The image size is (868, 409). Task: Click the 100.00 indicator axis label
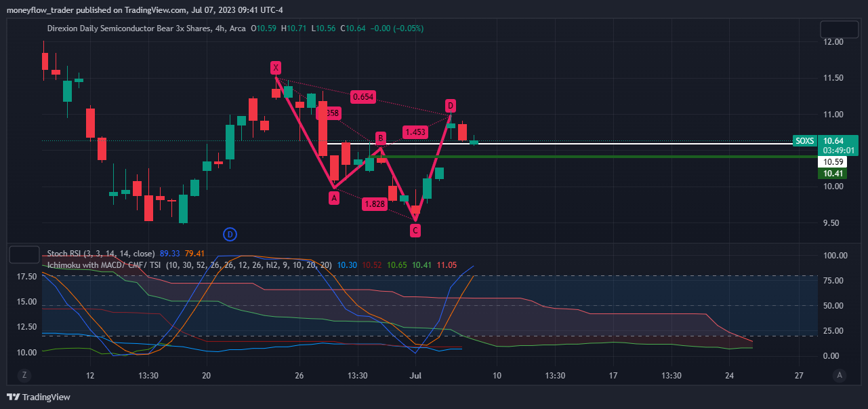[836, 256]
